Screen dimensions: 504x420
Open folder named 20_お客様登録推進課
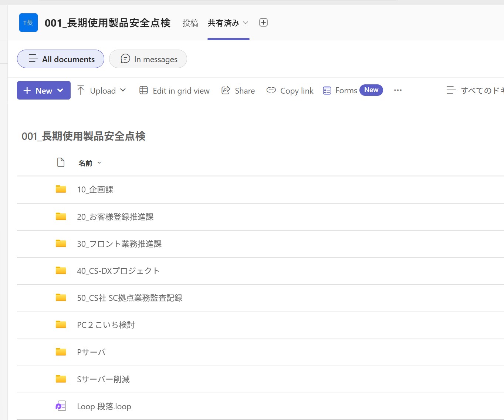(x=115, y=217)
